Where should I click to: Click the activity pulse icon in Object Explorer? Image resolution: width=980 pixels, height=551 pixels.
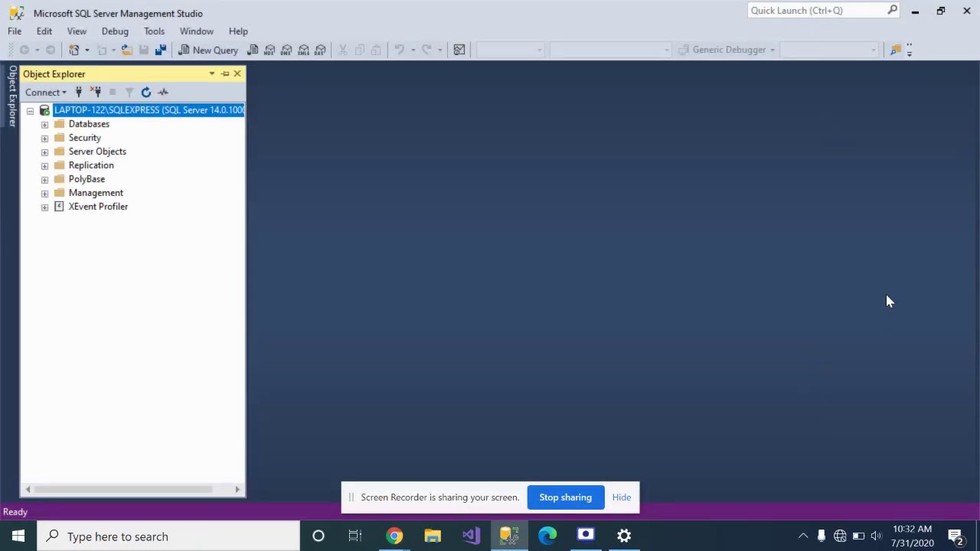(x=163, y=92)
